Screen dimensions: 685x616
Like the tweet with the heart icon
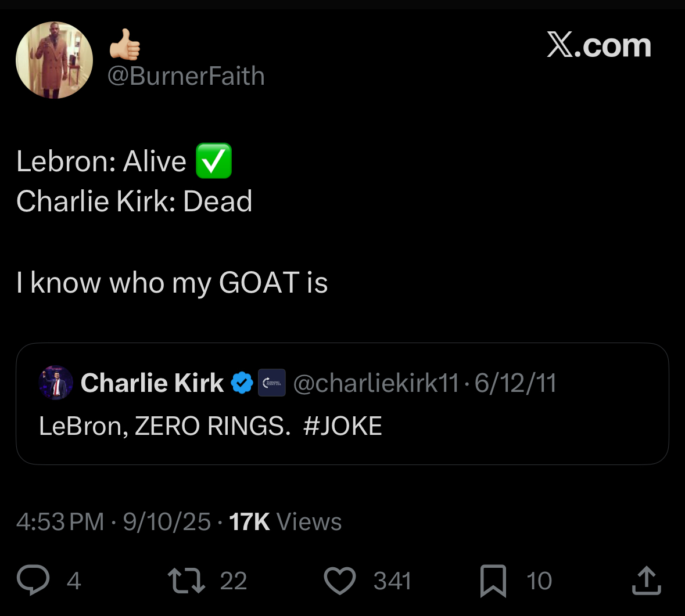(x=339, y=581)
